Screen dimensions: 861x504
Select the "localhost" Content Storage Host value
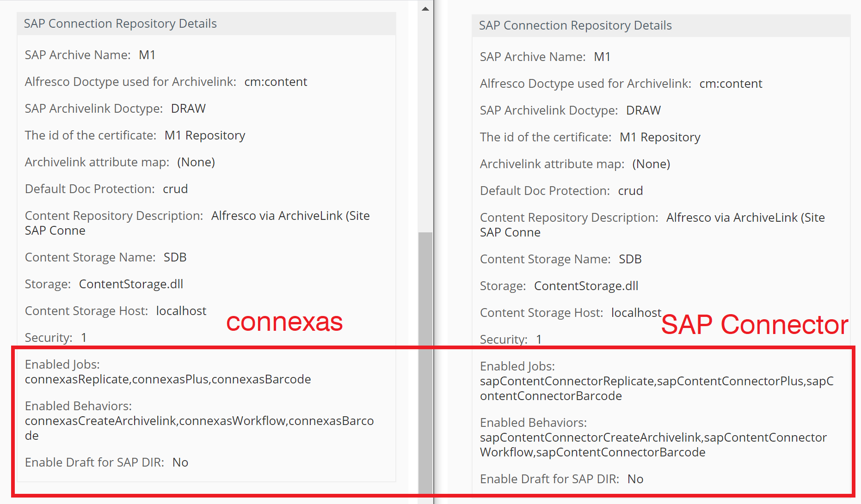pyautogui.click(x=181, y=310)
